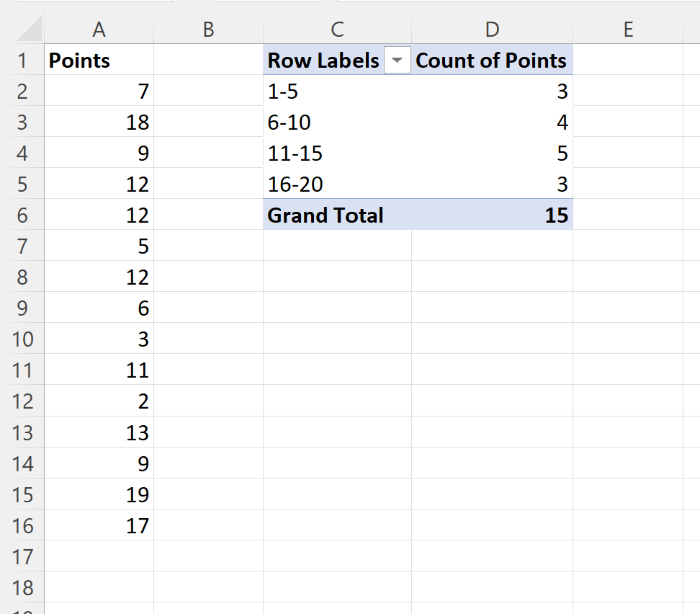Select cell A16 containing 17
Image resolution: width=700 pixels, height=614 pixels.
(99, 525)
